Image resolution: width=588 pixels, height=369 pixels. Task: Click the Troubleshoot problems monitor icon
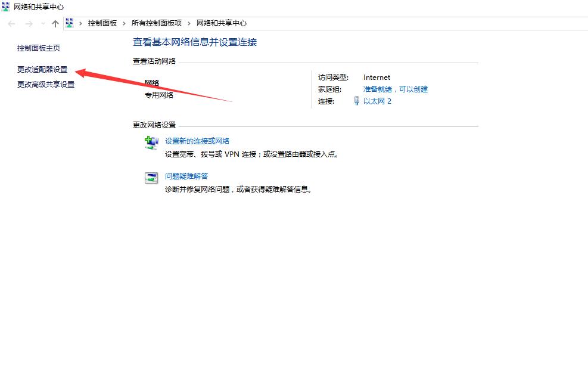pos(151,177)
